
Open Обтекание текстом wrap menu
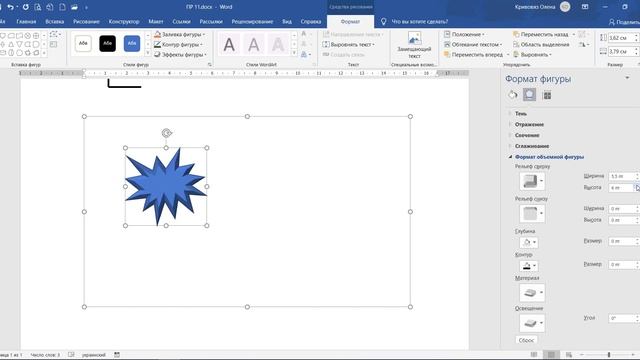473,44
